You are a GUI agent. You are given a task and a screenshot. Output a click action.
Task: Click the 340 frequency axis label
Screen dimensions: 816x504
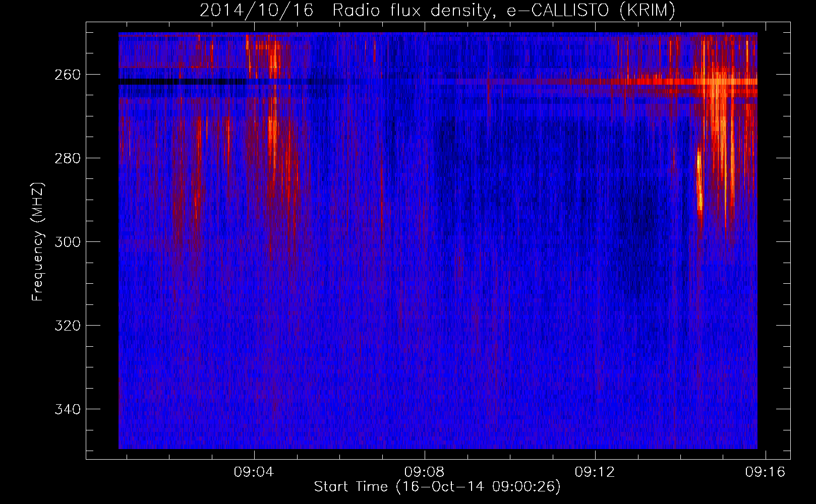click(67, 409)
